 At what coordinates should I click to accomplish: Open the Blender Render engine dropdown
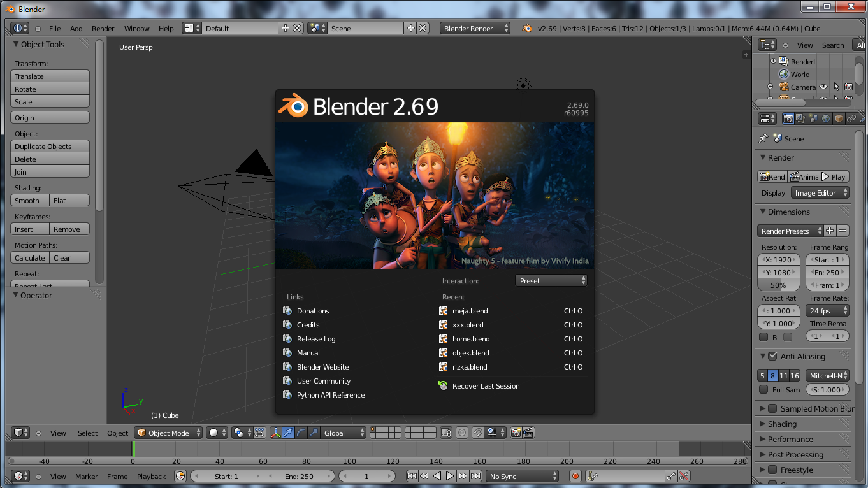pos(475,28)
